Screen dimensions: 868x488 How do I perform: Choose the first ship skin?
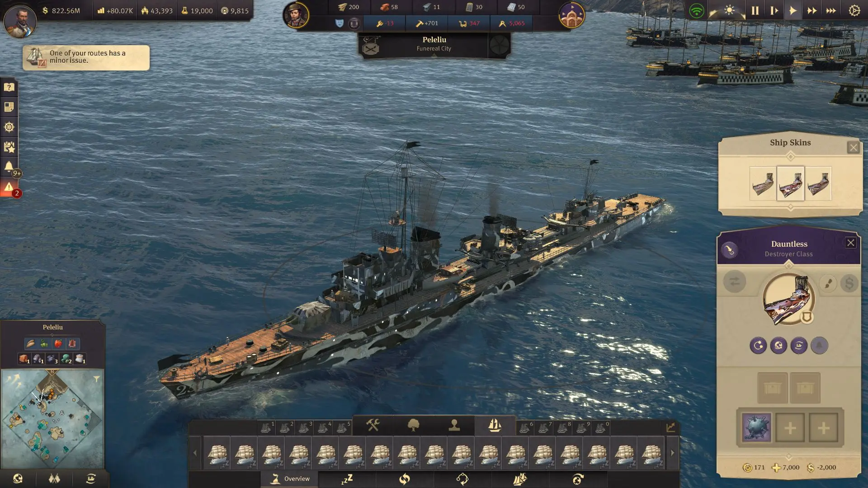[763, 183]
